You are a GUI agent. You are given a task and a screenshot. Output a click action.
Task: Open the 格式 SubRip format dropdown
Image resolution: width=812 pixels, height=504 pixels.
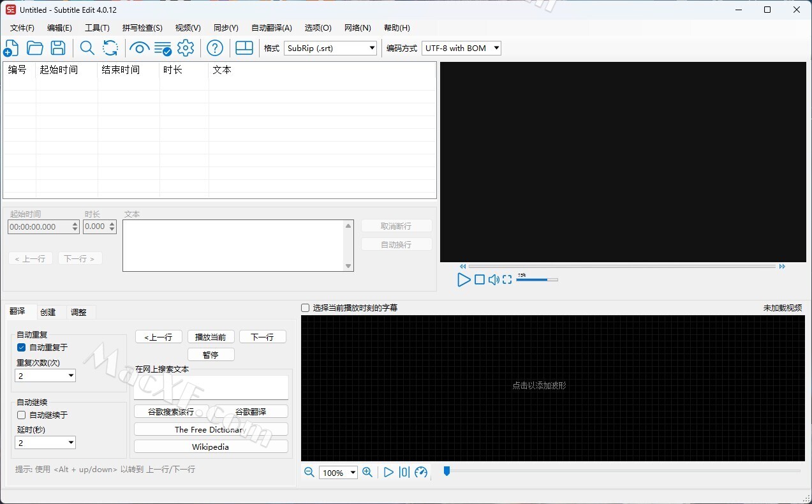[330, 48]
